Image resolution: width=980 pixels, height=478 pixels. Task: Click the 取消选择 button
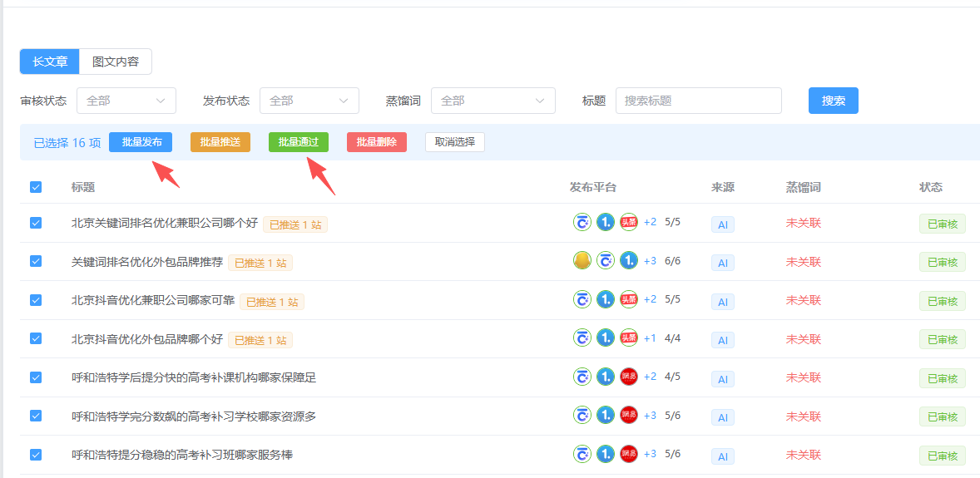click(455, 142)
